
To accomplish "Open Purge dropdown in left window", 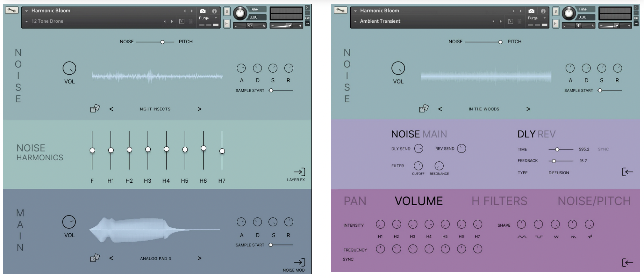I will point(216,18).
